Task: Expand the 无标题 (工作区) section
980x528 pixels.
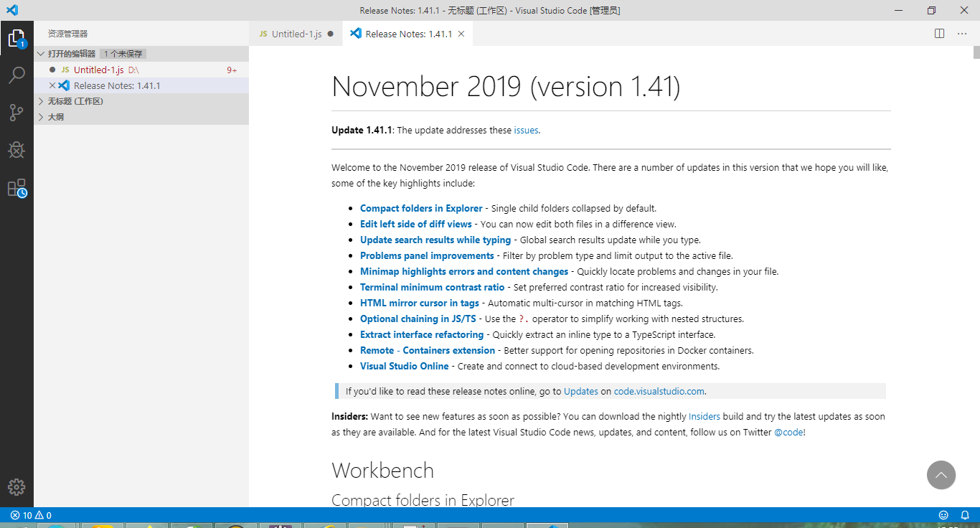Action: tap(141, 101)
